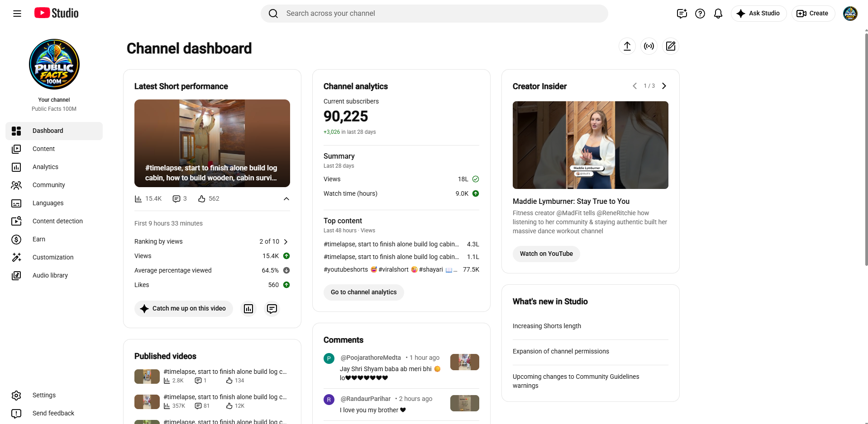The image size is (868, 424).
Task: Open top content row with 77.5K views
Action: (401, 270)
